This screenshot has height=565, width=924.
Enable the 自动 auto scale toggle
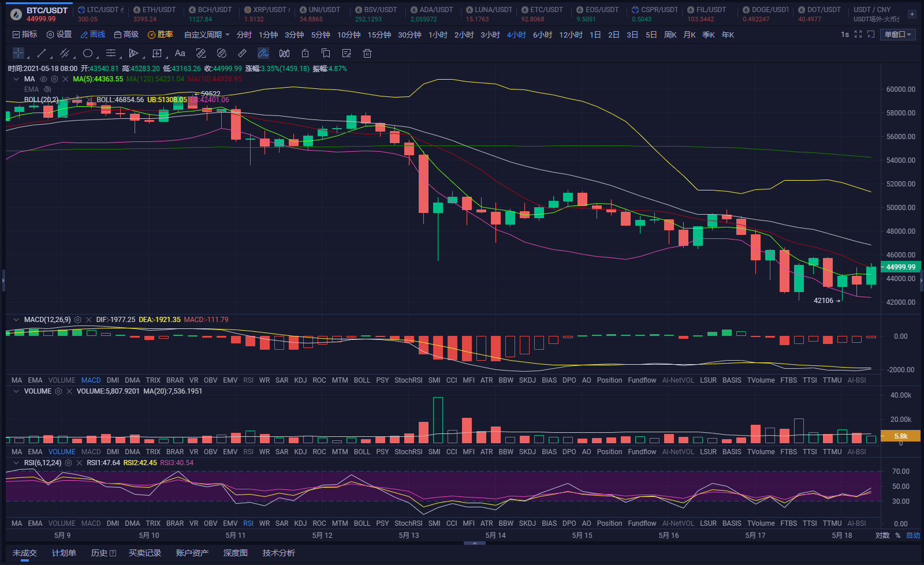[913, 536]
